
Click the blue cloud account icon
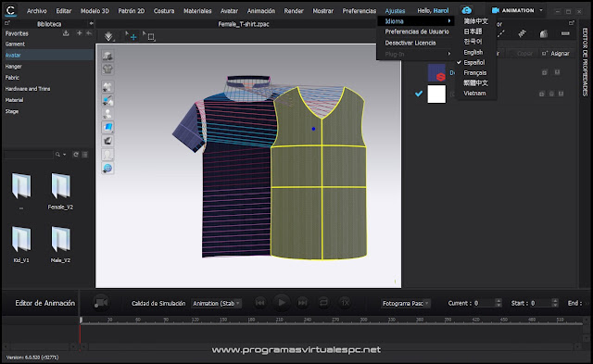[x=466, y=10]
